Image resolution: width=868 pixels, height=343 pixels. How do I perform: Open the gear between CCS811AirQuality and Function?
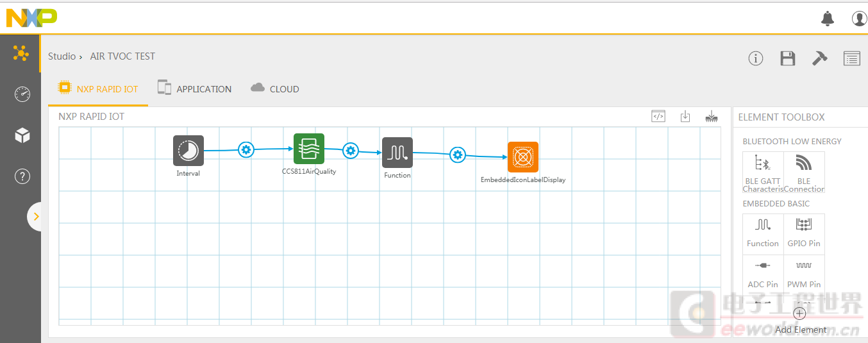350,151
